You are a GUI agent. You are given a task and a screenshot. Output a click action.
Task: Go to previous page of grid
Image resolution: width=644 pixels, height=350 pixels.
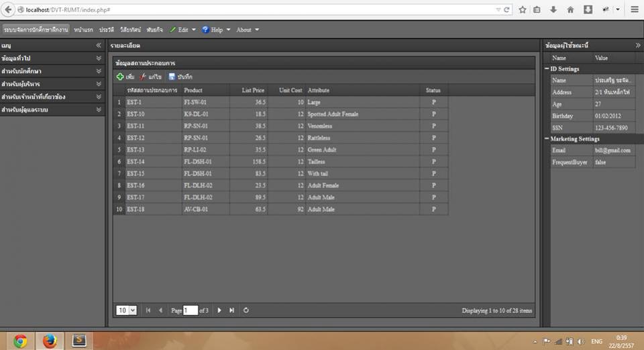pos(160,310)
